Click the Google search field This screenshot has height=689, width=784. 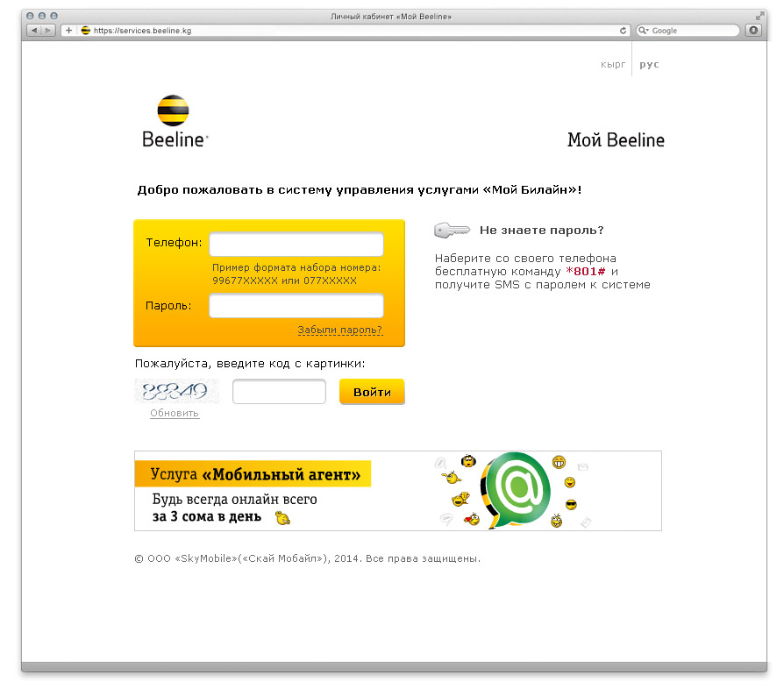click(688, 31)
